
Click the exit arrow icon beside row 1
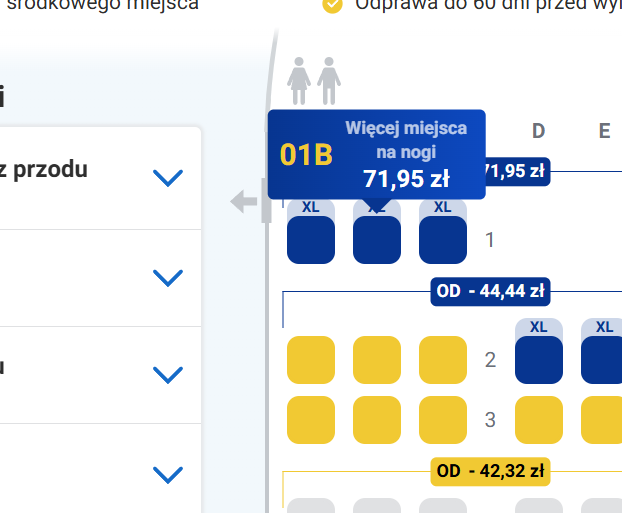[244, 201]
